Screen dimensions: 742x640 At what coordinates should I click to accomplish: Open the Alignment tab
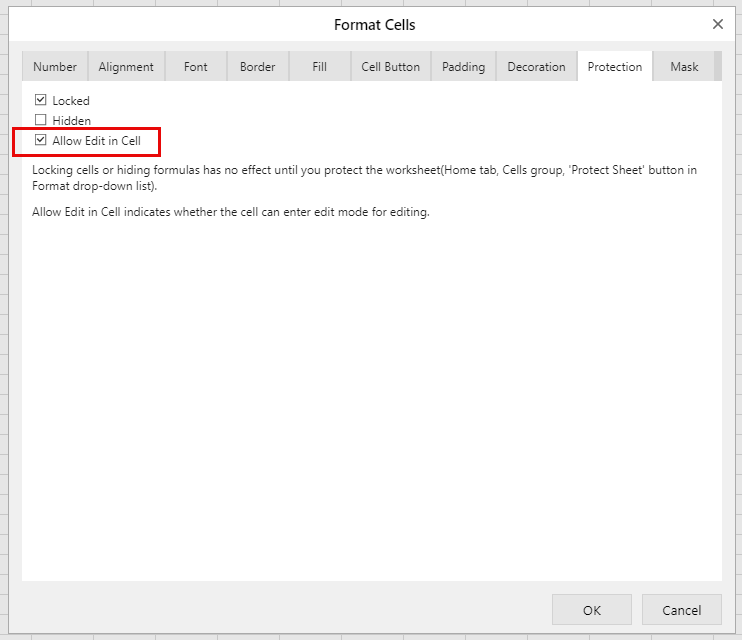pyautogui.click(x=126, y=67)
